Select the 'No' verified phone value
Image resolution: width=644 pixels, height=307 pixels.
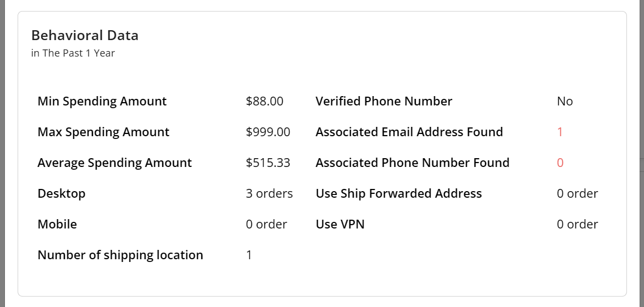coord(565,101)
